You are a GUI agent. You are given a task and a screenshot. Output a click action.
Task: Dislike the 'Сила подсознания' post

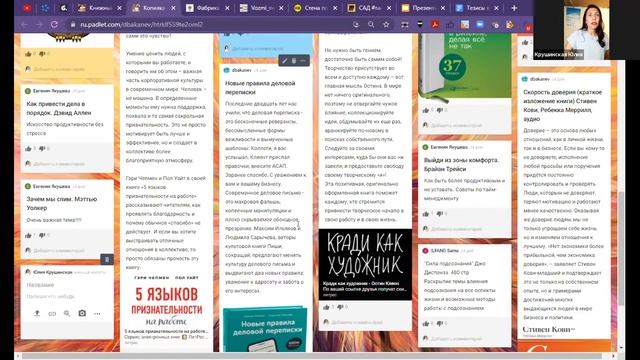[440, 323]
